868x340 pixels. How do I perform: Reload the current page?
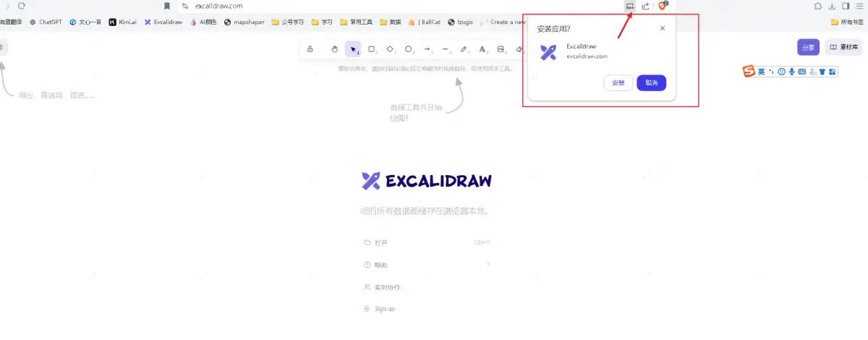pyautogui.click(x=22, y=6)
